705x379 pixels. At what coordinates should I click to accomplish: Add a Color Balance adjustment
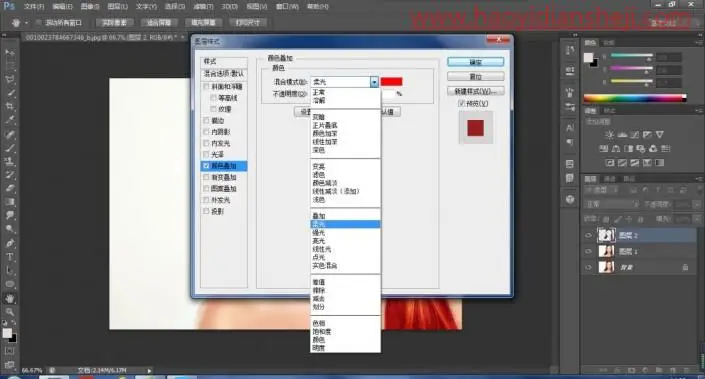click(x=616, y=148)
